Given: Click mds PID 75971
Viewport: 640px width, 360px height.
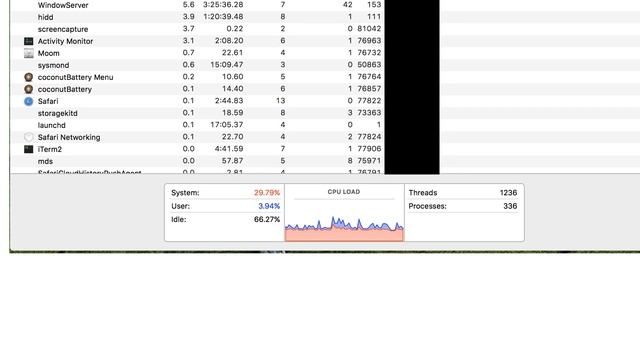Looking at the screenshot, I should pos(369,161).
